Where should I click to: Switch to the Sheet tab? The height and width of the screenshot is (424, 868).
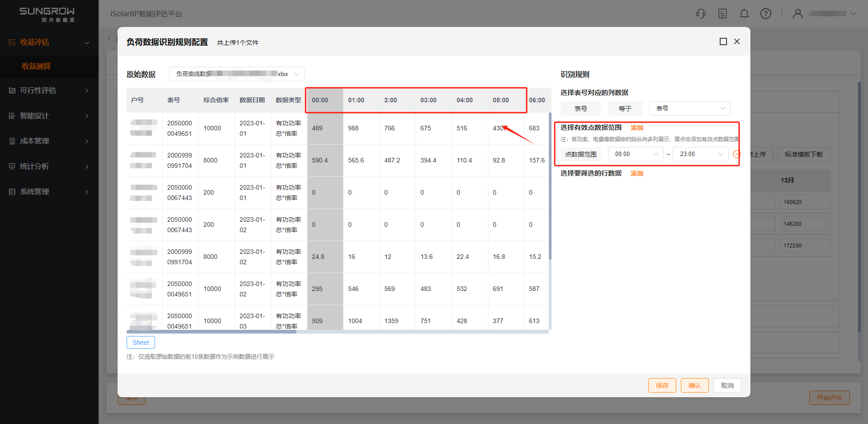tap(141, 343)
